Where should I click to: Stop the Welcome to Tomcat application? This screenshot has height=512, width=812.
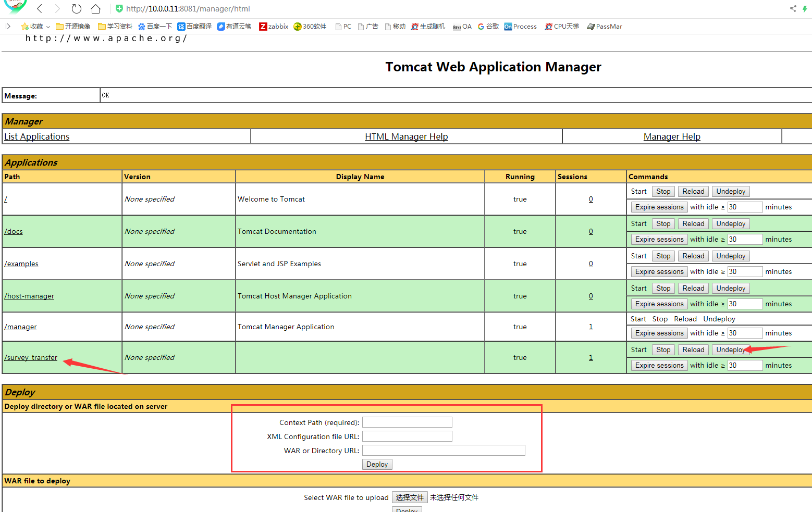pos(663,191)
